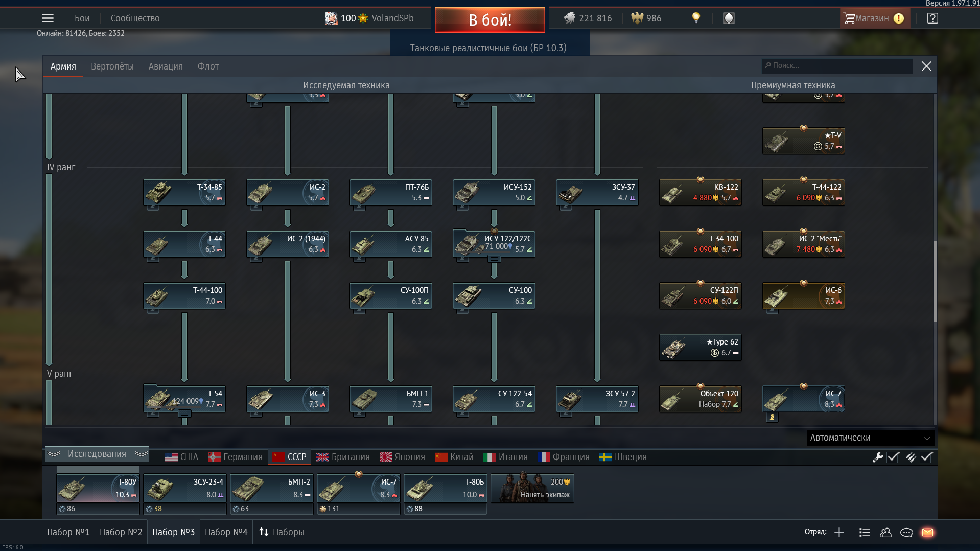Screen dimensions: 980x551
Task: Select the ИС-2 (1944) tank card
Action: [288, 244]
